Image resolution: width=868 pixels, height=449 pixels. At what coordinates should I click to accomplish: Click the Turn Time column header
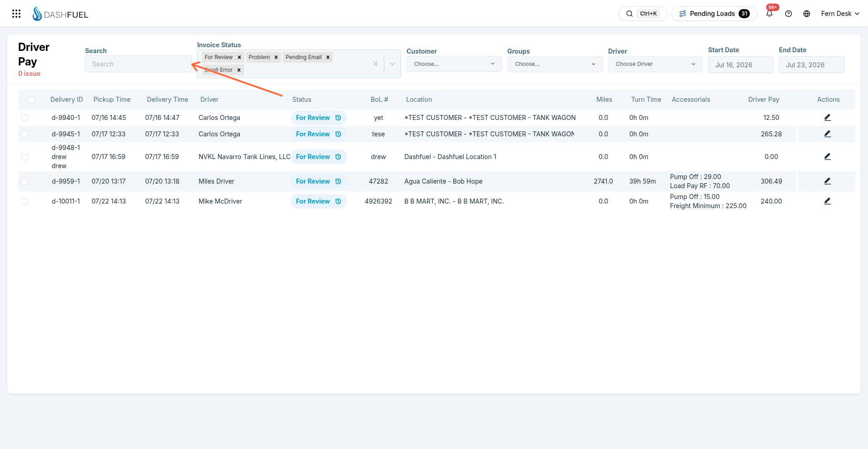coord(646,100)
